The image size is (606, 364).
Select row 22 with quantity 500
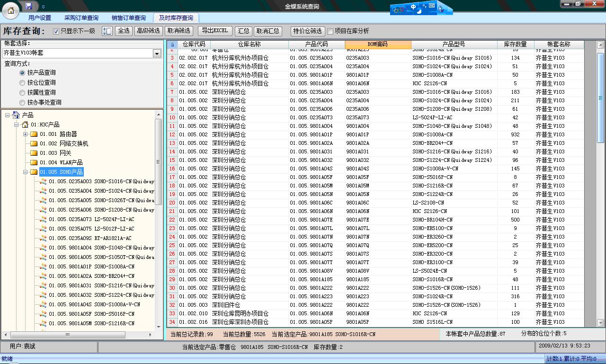pos(375,220)
